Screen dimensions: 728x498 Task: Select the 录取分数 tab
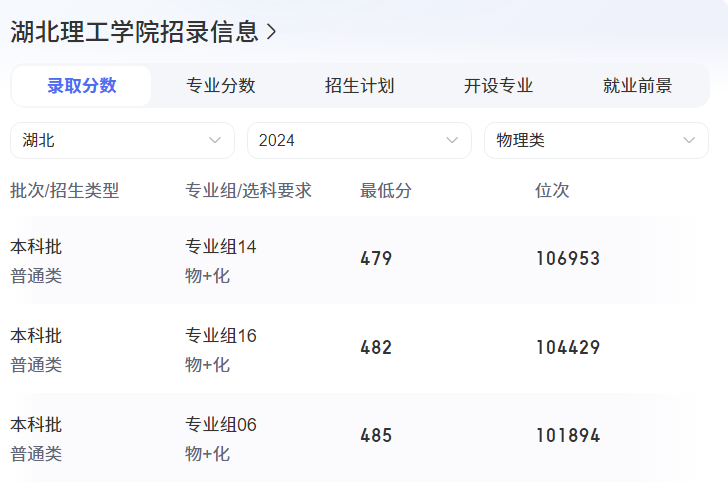[81, 86]
